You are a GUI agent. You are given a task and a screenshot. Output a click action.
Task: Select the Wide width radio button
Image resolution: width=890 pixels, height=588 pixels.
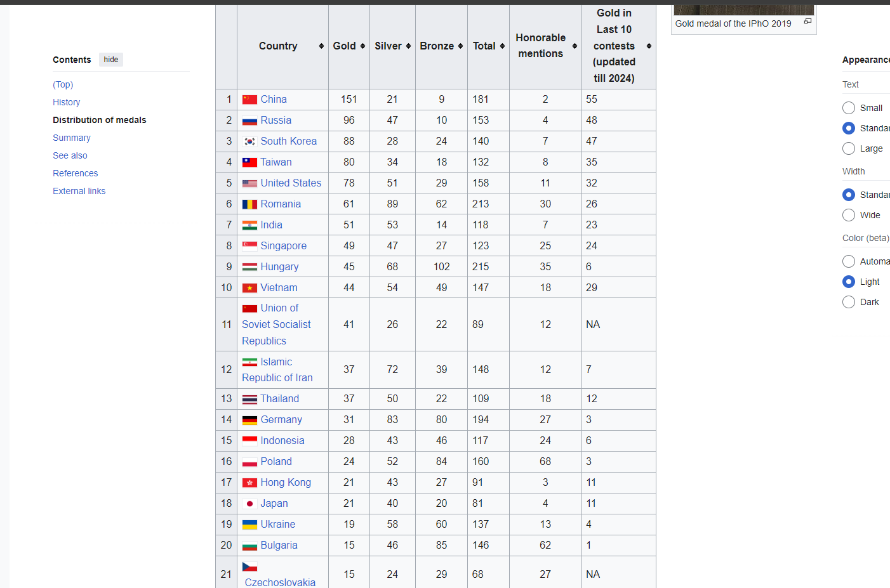click(849, 215)
